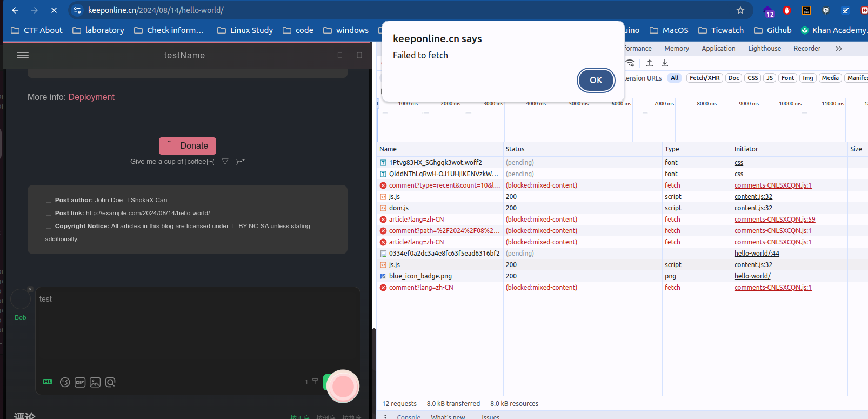Open network conditions wifi-gear icon
The height and width of the screenshot is (419, 868).
pyautogui.click(x=630, y=63)
